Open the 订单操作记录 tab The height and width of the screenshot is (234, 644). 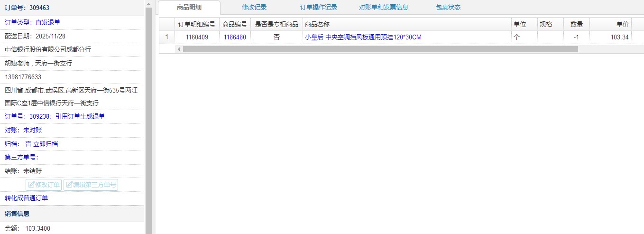pos(319,8)
